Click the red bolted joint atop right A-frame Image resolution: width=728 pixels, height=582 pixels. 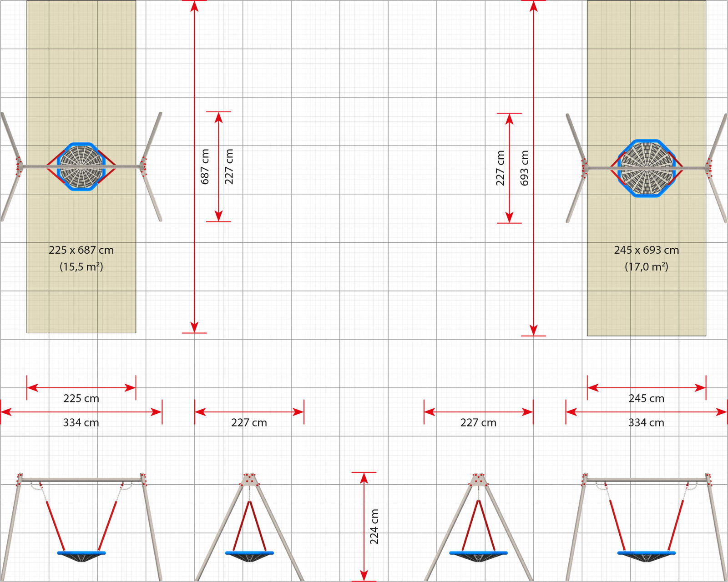click(478, 480)
